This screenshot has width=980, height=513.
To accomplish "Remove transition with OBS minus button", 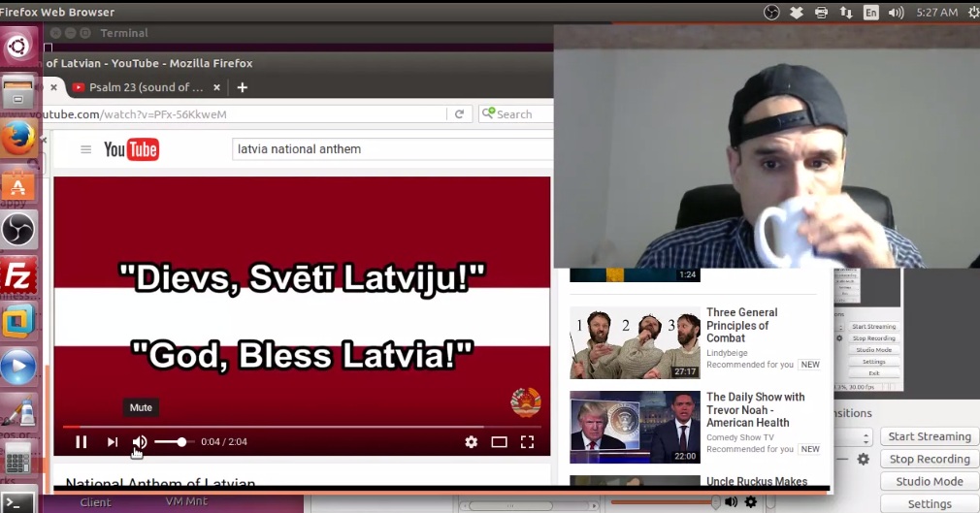I will (842, 460).
